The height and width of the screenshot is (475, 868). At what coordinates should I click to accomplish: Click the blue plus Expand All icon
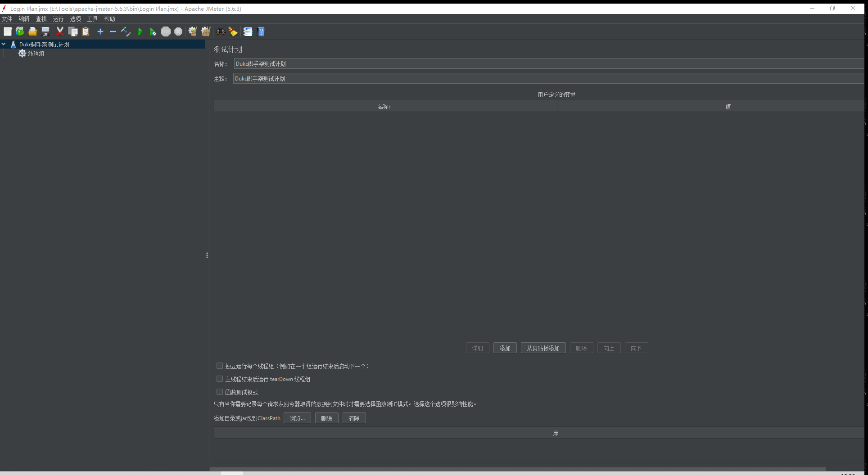(x=100, y=31)
